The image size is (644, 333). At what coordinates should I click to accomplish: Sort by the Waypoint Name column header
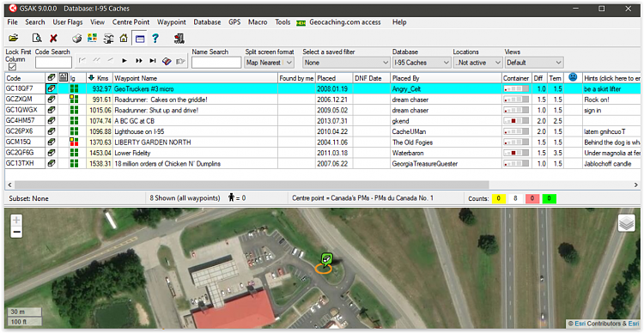pos(196,78)
